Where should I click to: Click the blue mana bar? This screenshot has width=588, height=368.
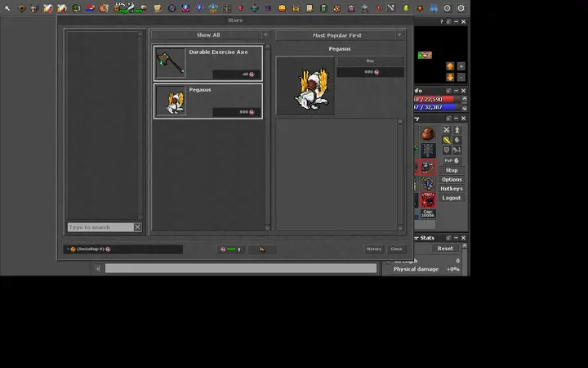437,107
